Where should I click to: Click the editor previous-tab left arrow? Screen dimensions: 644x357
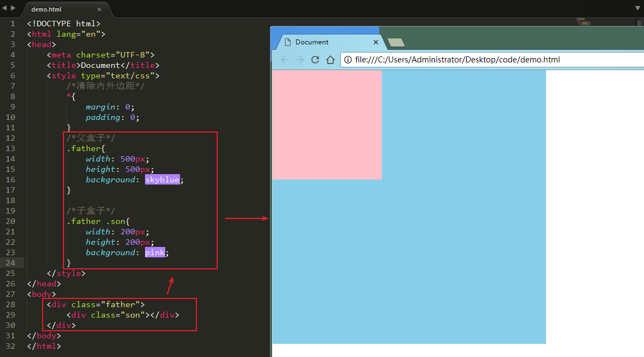click(x=4, y=8)
